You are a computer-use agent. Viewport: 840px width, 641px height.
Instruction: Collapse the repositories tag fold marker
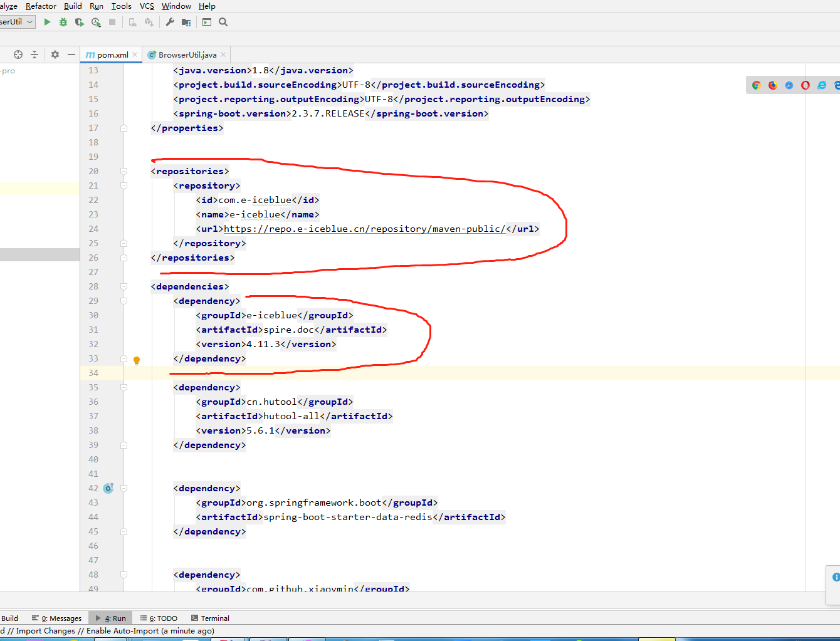coord(123,171)
